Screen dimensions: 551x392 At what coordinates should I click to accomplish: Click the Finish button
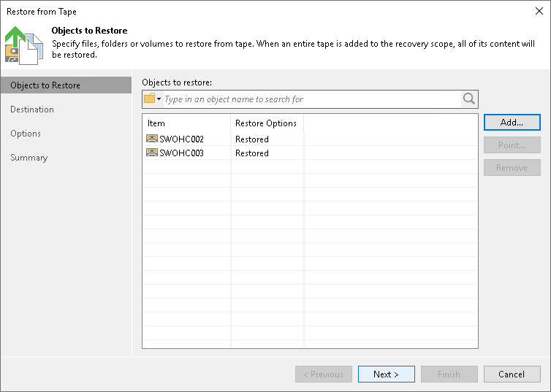coord(449,374)
